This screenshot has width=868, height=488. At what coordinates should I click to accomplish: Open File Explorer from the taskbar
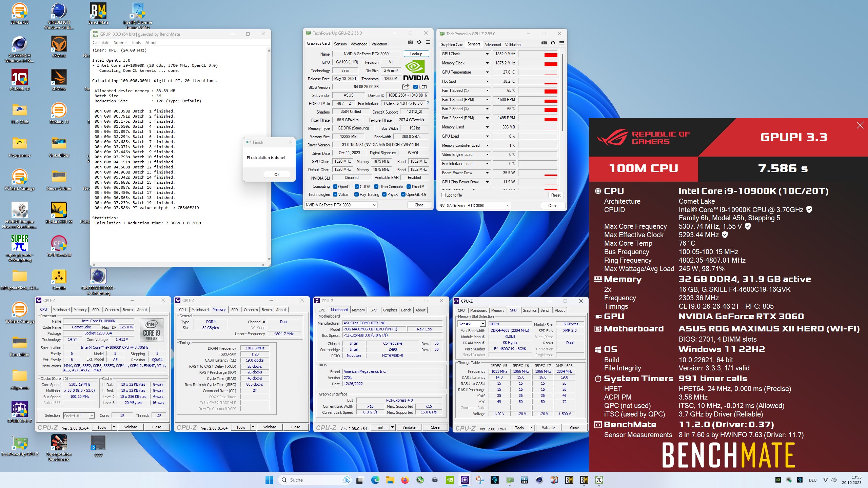pyautogui.click(x=390, y=480)
